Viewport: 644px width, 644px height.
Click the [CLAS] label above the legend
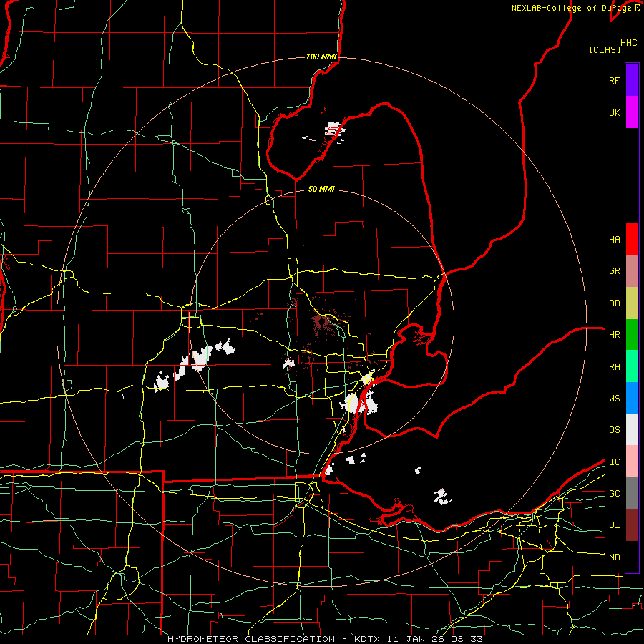(605, 49)
